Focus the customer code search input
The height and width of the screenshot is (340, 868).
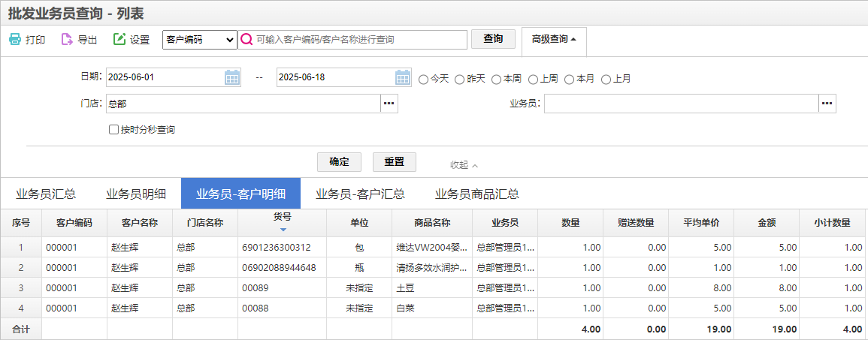point(361,40)
